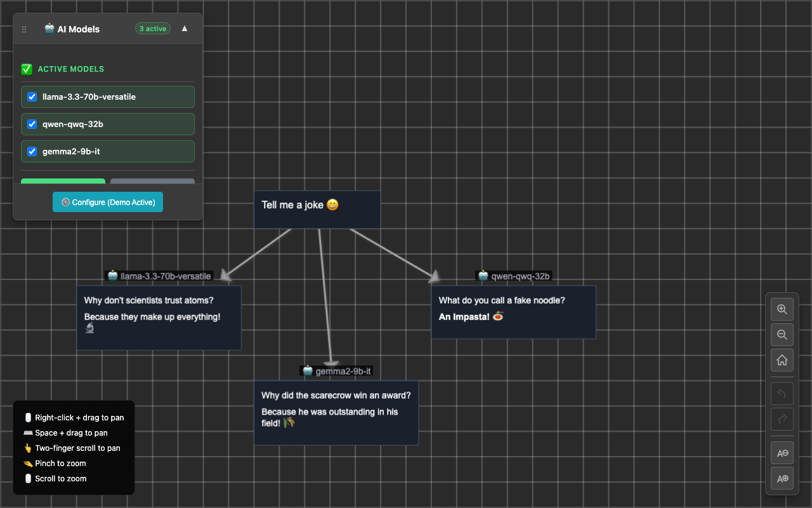Select the 'Tell me a joke' prompt node
This screenshot has width=812, height=508.
(x=317, y=209)
